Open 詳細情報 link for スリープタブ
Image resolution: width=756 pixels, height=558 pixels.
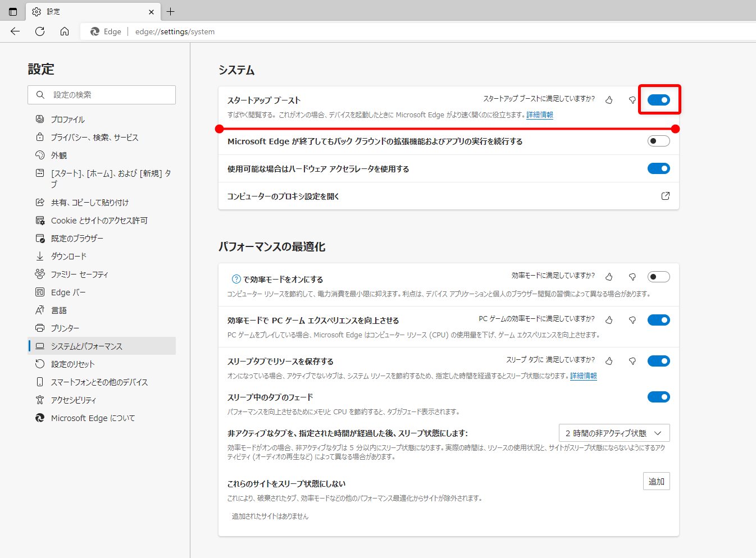(582, 376)
